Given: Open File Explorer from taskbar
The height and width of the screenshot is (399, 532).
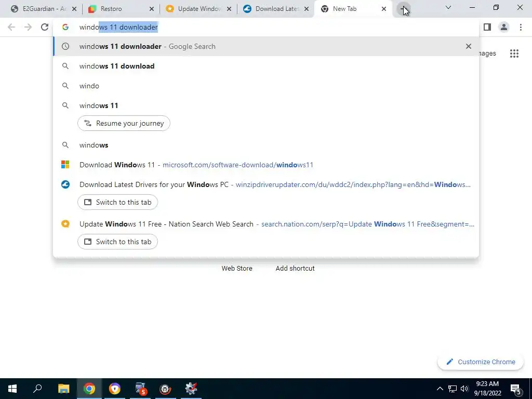Looking at the screenshot, I should pos(63,389).
